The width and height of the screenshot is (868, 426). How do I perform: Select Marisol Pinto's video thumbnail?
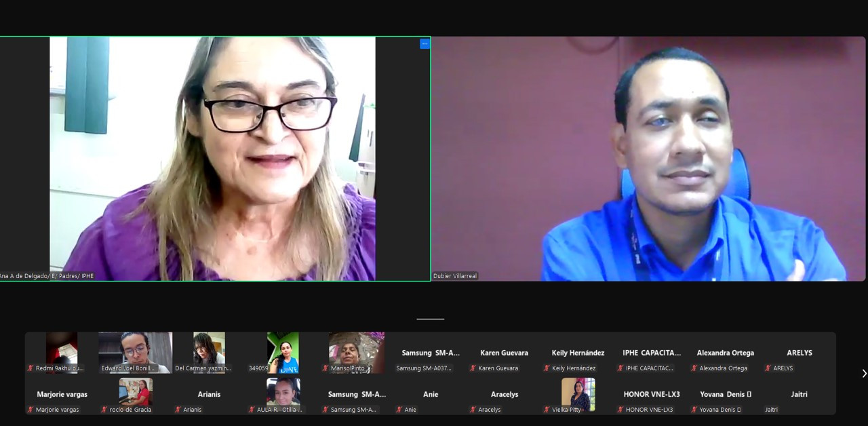tap(357, 353)
